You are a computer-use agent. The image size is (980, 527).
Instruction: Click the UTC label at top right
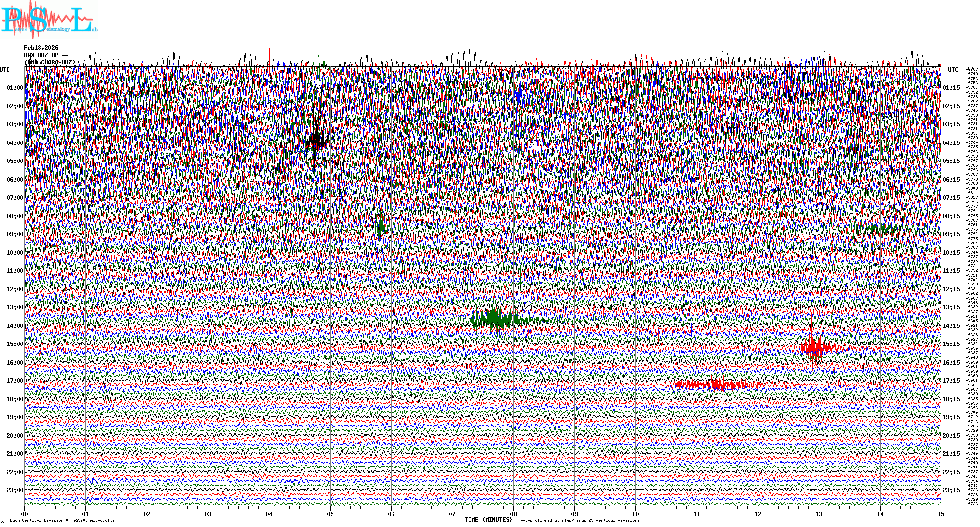pos(953,70)
